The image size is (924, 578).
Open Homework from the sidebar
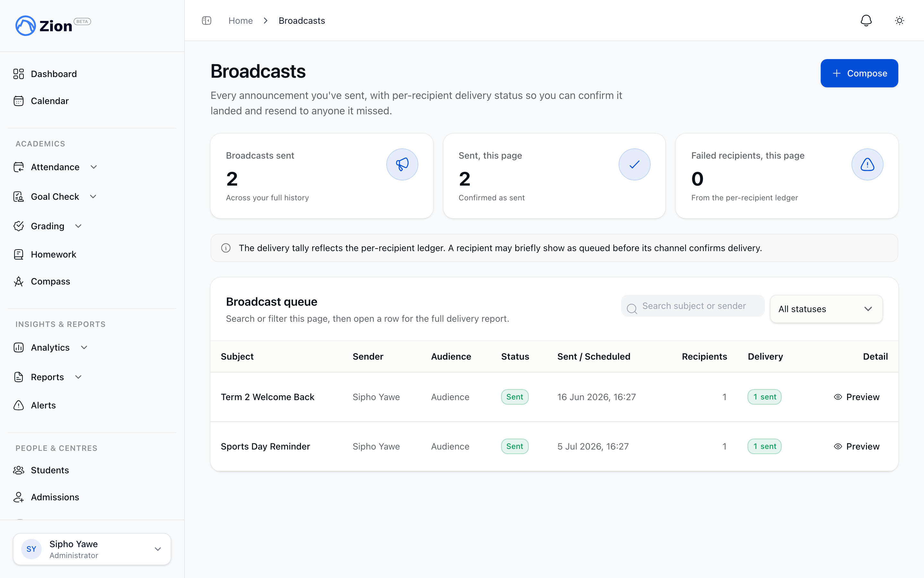click(x=54, y=254)
